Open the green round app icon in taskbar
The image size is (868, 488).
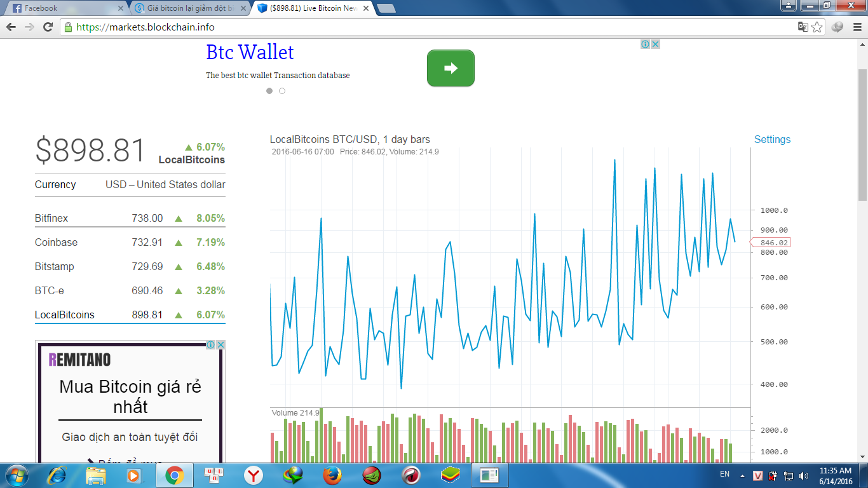[x=371, y=475]
